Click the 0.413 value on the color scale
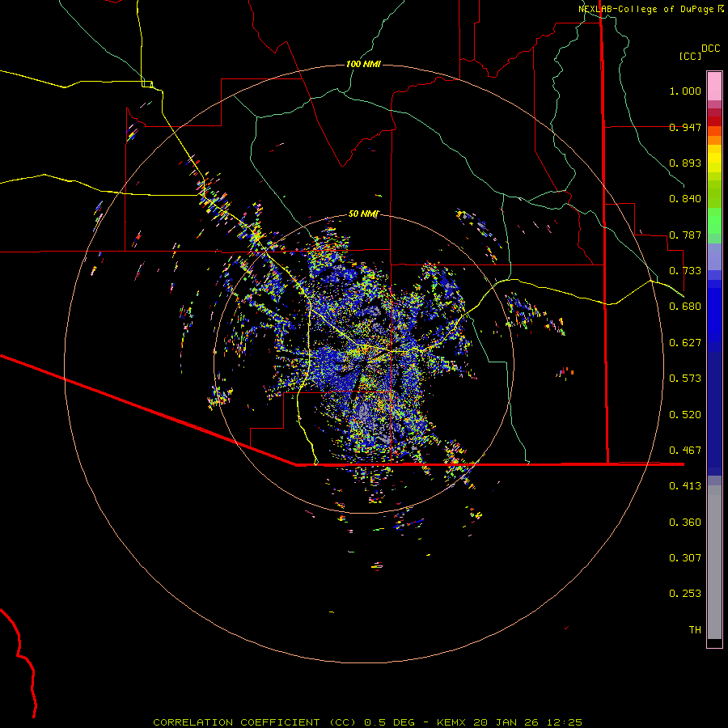This screenshot has height=728, width=728. point(685,486)
